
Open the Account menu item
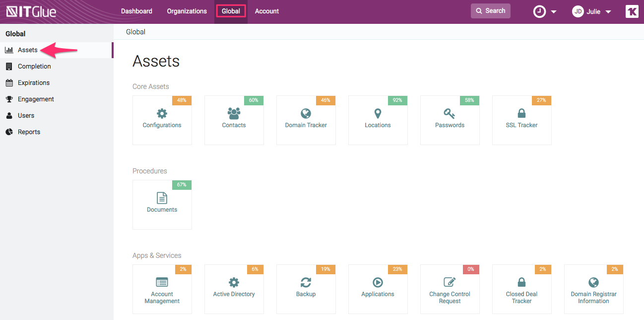point(267,11)
